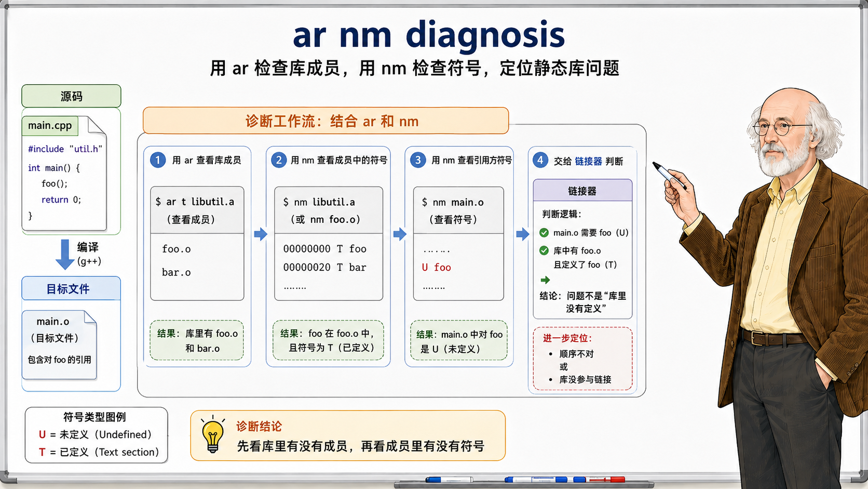Click the '$ nm libutil.a' command
Viewport: 868px width, 489px height.
319,202
